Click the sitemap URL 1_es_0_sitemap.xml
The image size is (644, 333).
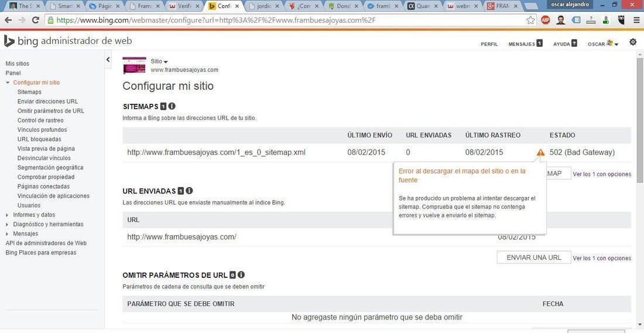click(x=216, y=152)
